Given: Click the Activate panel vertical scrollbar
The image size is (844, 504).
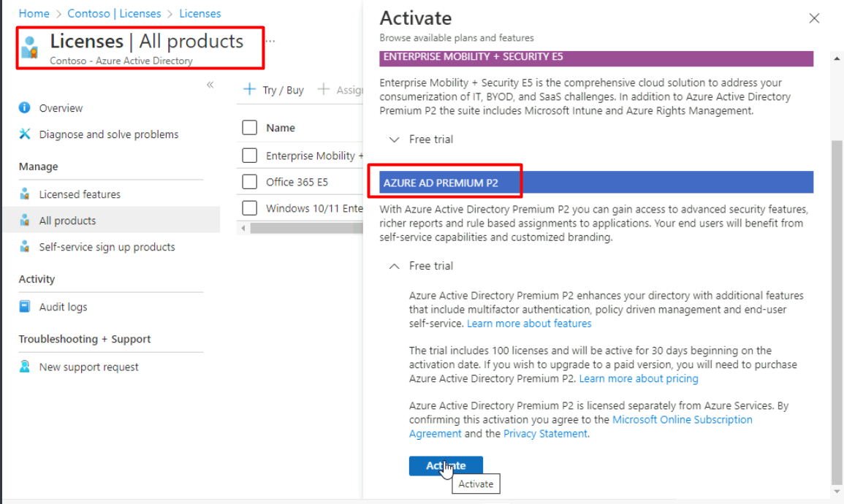Looking at the screenshot, I should click(836, 312).
